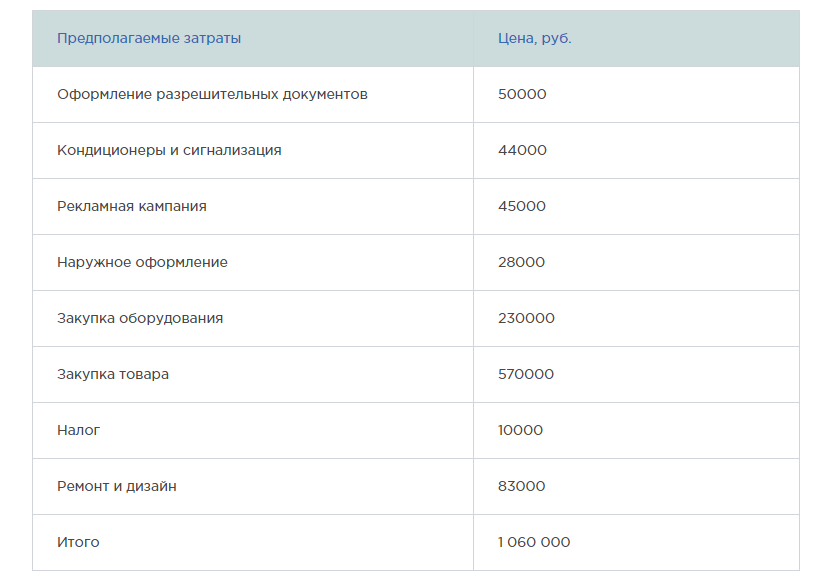Select the 'Ремонт и дизайн' cell
Image resolution: width=826 pixels, height=586 pixels.
pyautogui.click(x=116, y=486)
